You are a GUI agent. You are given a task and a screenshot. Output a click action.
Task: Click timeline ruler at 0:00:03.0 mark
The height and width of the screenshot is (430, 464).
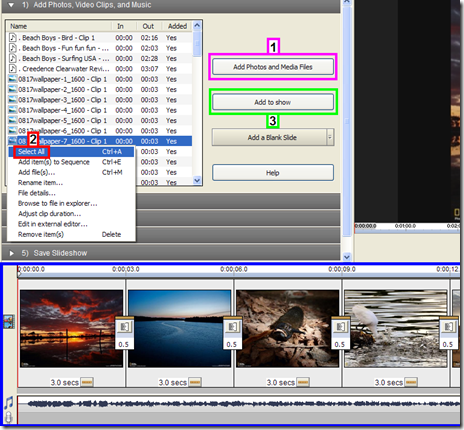(x=126, y=269)
